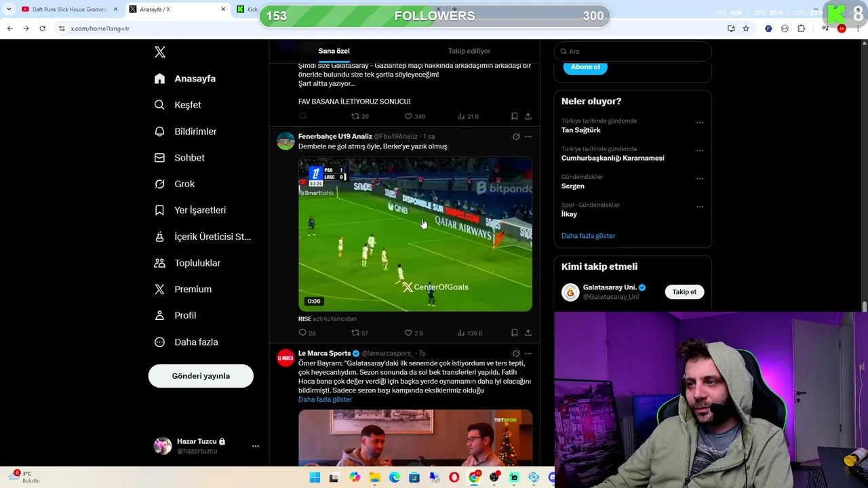Bookmark the FAV BASANA tweet
The width and height of the screenshot is (868, 488).
pyautogui.click(x=515, y=117)
